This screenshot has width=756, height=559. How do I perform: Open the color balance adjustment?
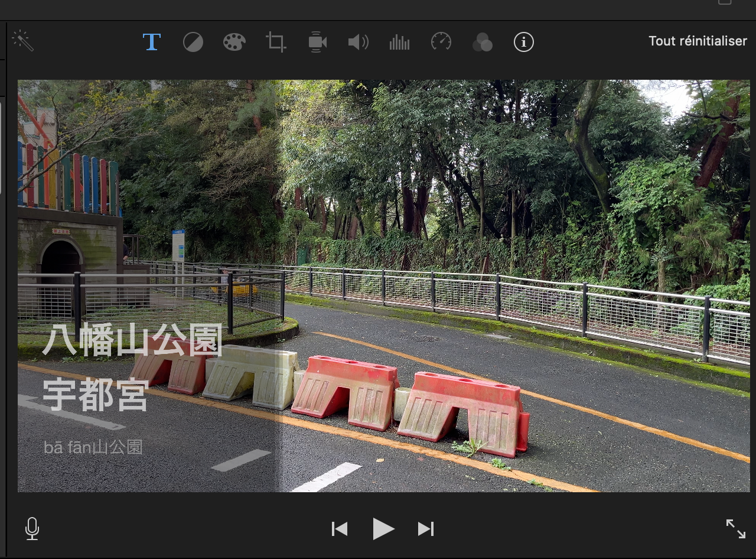tap(193, 42)
